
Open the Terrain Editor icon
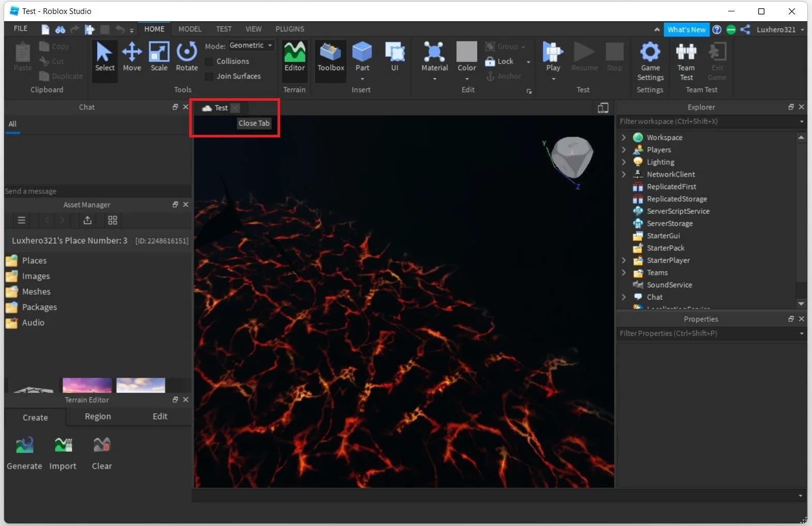tap(295, 57)
